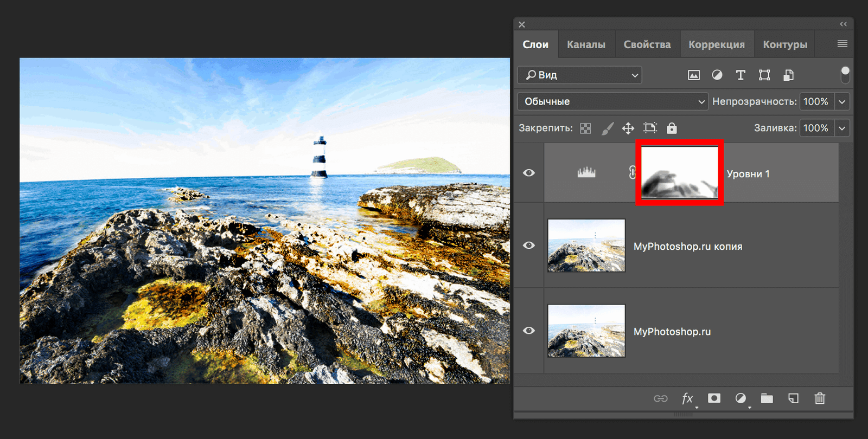Toggle visibility of bottom MyPhotoshop.ru layer
Viewport: 868px width, 439px height.
pos(529,331)
